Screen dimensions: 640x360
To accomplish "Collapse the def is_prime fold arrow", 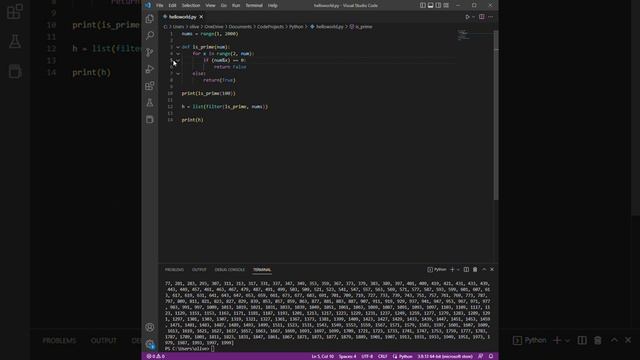I will point(178,47).
